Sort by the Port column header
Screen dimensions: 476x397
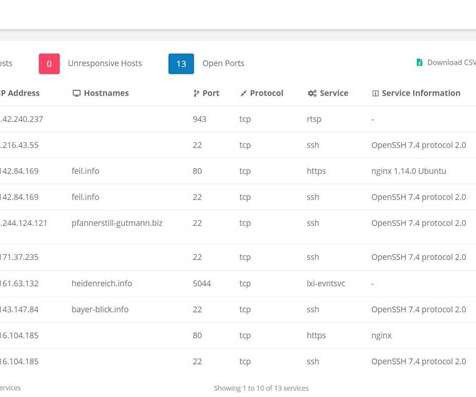tap(206, 93)
